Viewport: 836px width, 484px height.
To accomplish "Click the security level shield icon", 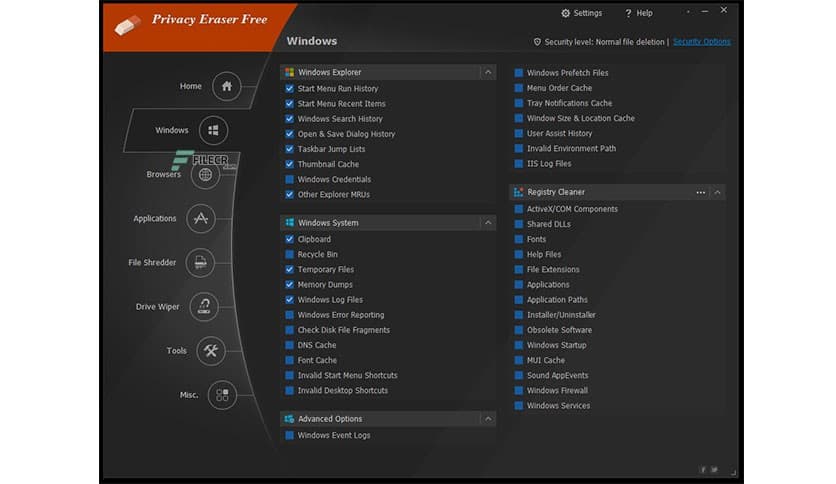I will click(x=537, y=42).
